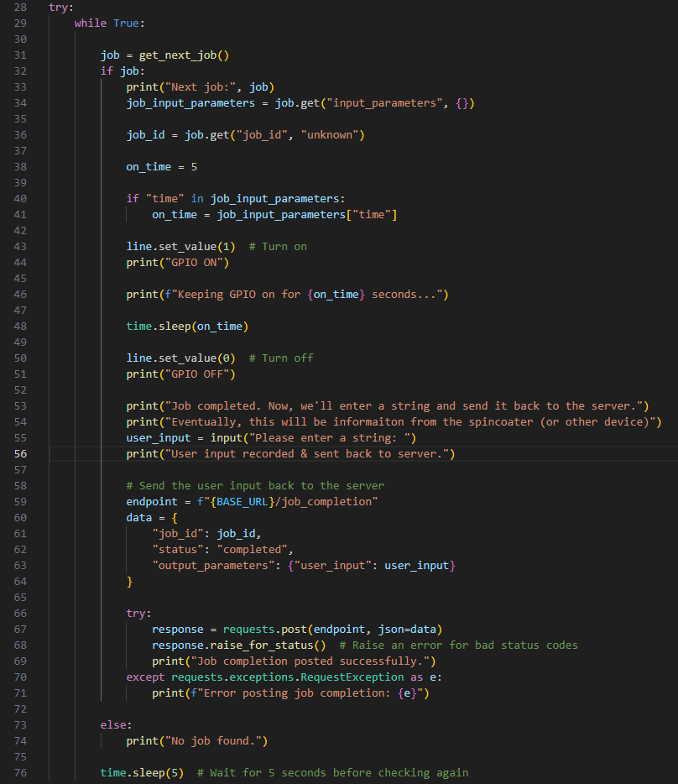Click 'line.set_value(1)' call
Image resolution: width=678 pixels, height=784 pixels.
coord(180,247)
